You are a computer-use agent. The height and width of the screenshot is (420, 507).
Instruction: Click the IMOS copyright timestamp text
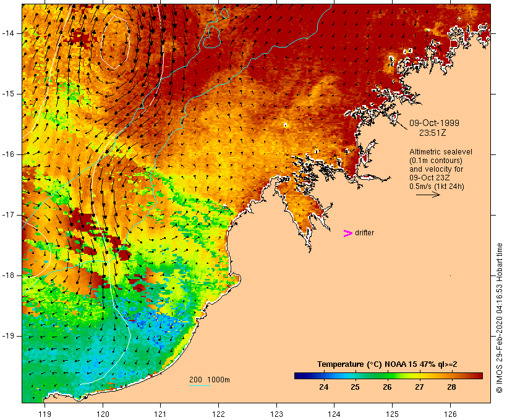499,318
